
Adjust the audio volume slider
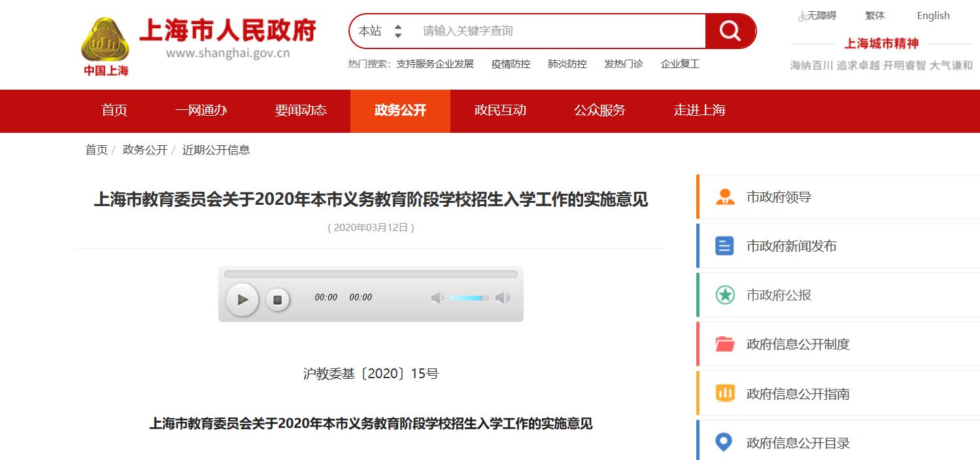pyautogui.click(x=469, y=298)
